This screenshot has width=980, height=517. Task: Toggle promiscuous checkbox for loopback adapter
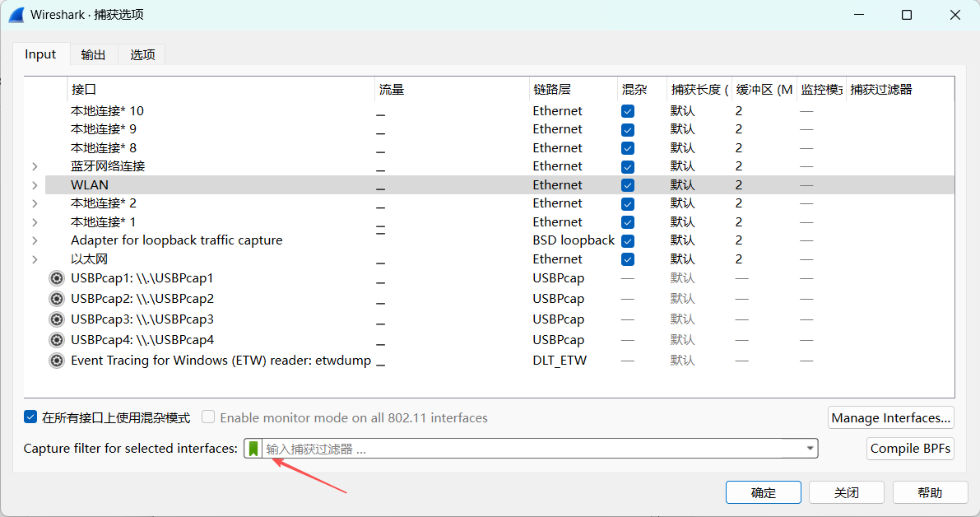pos(628,240)
